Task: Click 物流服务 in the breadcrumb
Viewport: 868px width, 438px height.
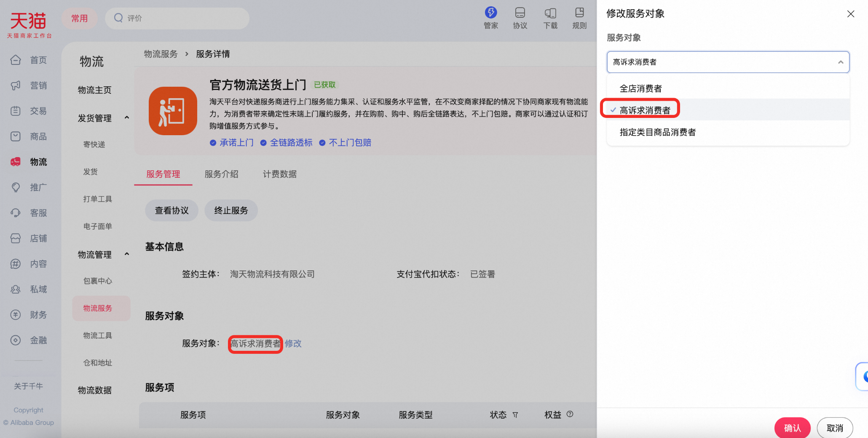Action: coord(161,54)
